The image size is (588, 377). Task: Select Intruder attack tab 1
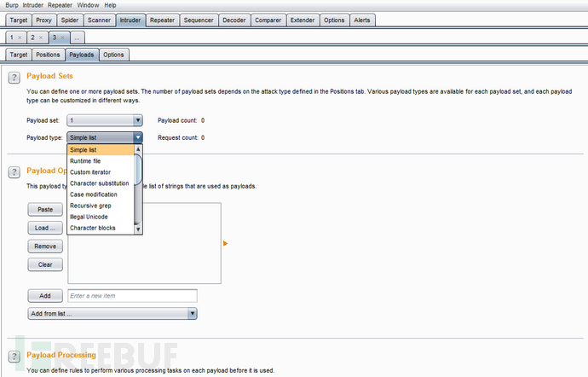pos(12,38)
